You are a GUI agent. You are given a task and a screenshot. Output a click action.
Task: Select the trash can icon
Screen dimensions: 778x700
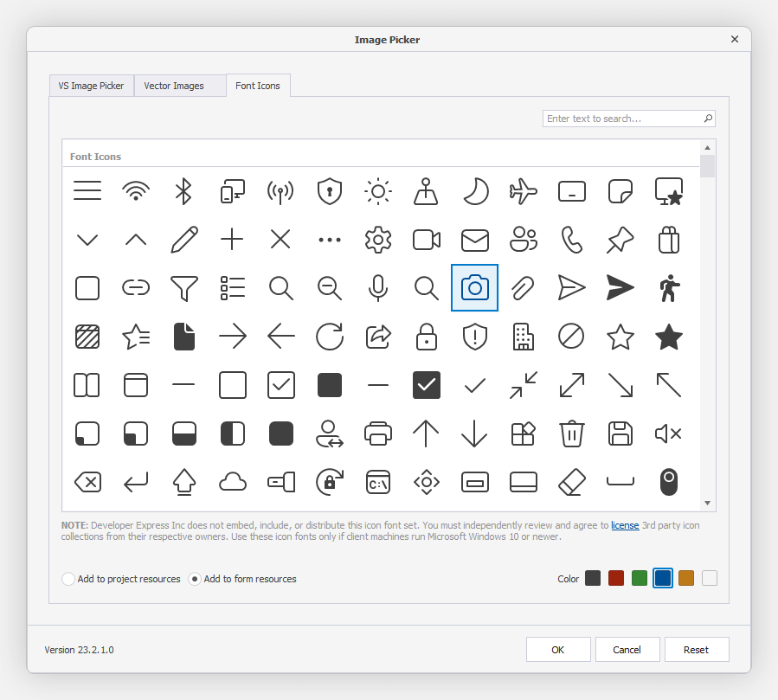(572, 433)
